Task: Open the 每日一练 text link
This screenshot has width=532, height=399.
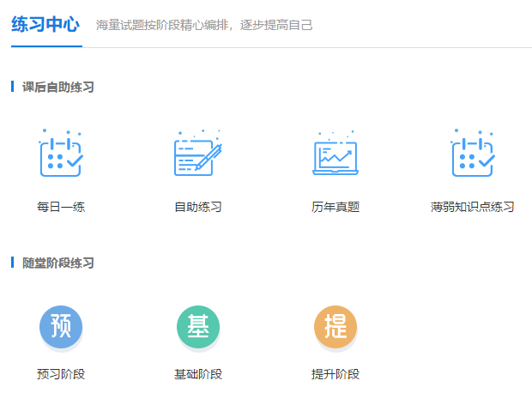Action: tap(61, 207)
